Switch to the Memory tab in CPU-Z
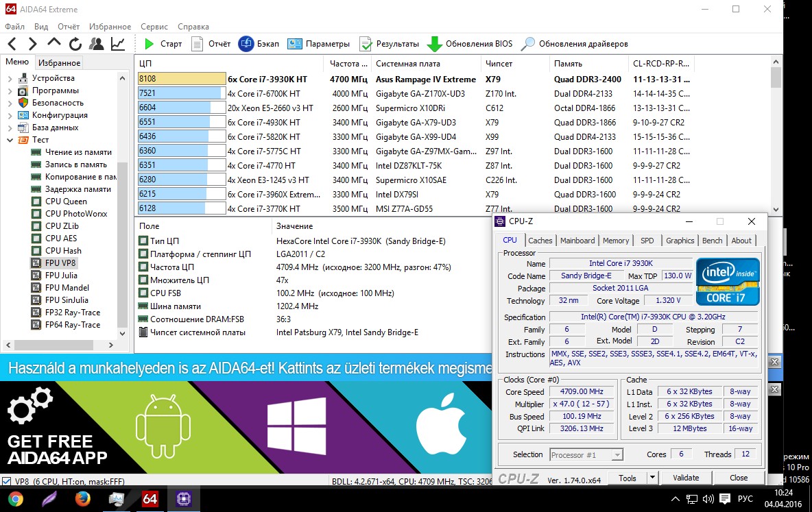Image resolution: width=812 pixels, height=512 pixels. (x=615, y=241)
